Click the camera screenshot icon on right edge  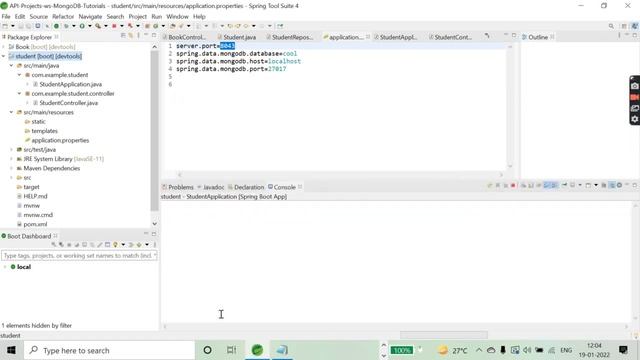pyautogui.click(x=635, y=86)
